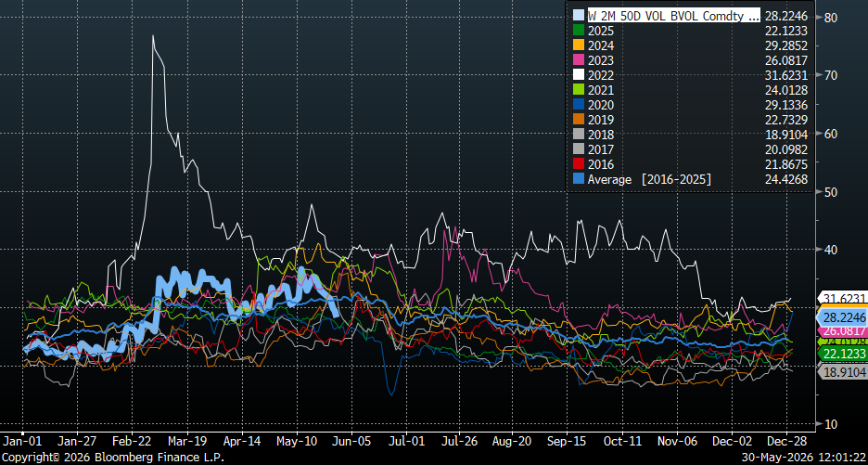Screen dimensions: 868x465
Task: Select the '2018' legend label
Action: click(599, 135)
